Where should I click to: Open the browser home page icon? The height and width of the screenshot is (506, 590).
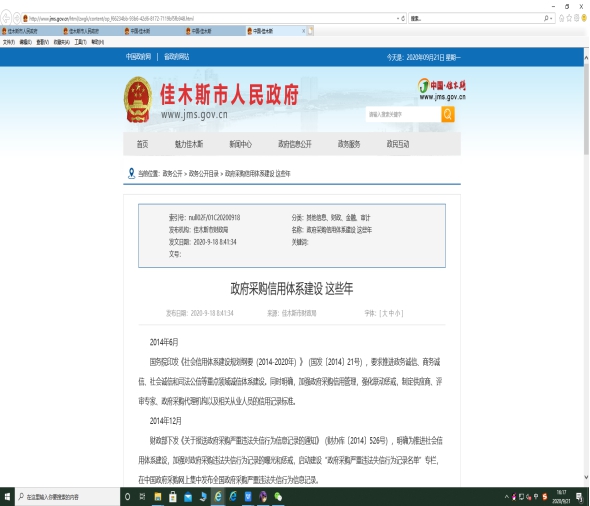click(x=561, y=18)
